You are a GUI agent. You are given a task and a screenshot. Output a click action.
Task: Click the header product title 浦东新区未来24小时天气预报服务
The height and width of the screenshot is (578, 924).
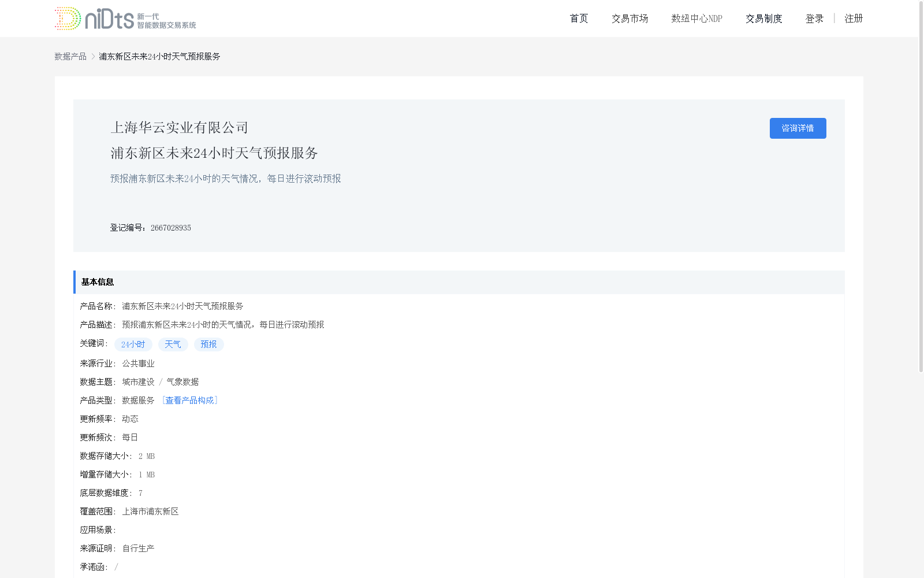[214, 153]
